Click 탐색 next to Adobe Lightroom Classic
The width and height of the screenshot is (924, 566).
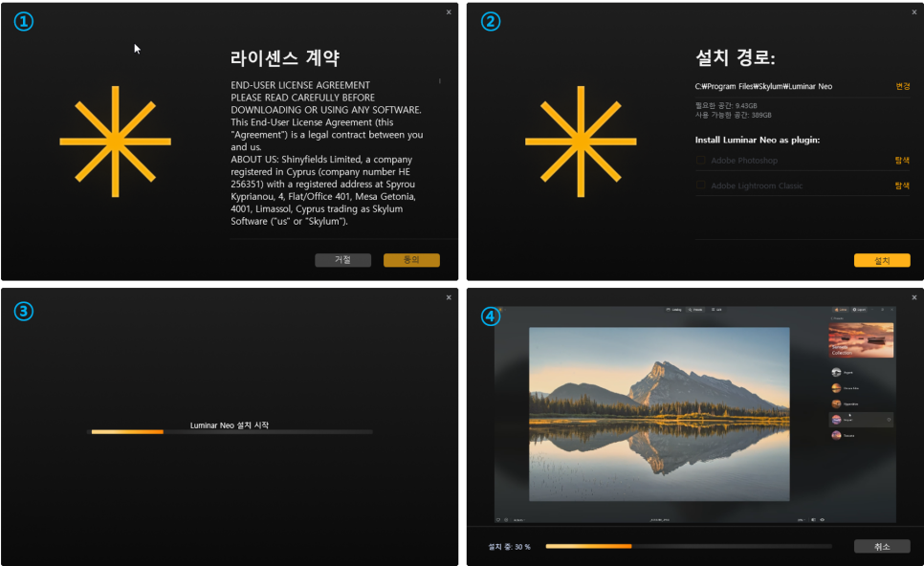[x=902, y=185]
